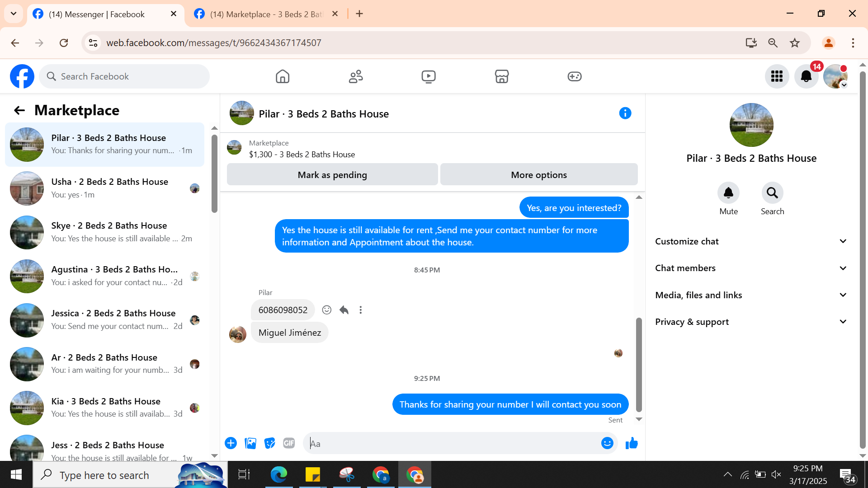
Task: Open more options for 6086098052 message
Action: pyautogui.click(x=361, y=310)
